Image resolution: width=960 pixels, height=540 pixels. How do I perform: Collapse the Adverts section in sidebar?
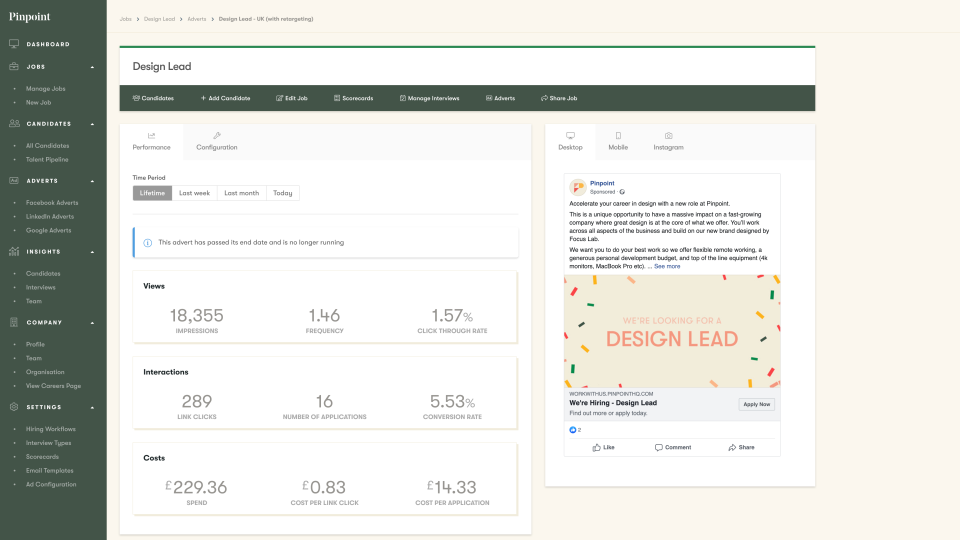(92, 181)
